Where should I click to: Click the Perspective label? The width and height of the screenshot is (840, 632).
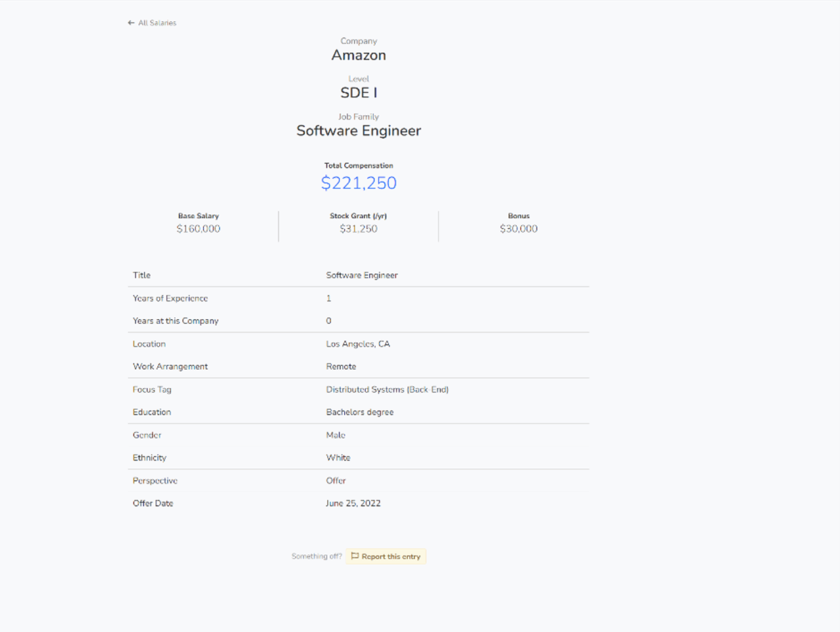[156, 481]
